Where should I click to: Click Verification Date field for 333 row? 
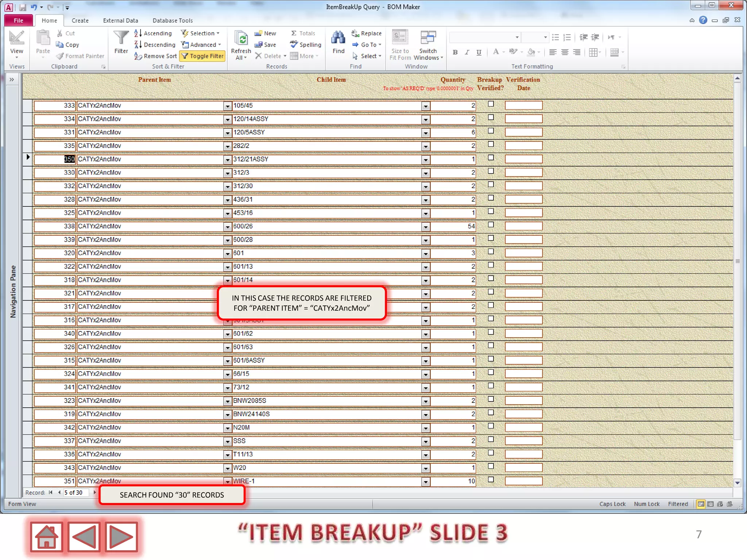point(523,106)
